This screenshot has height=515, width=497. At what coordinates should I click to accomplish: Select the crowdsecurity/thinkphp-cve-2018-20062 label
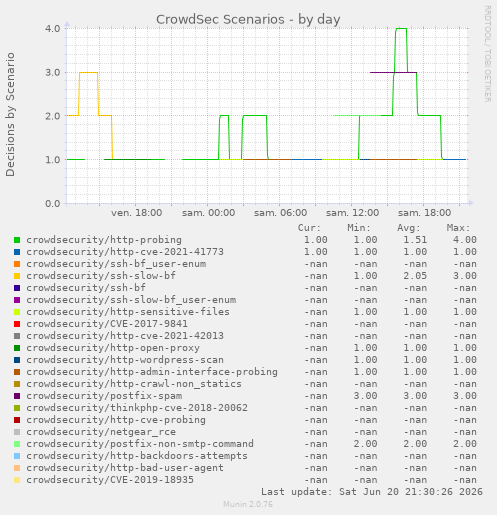point(137,408)
